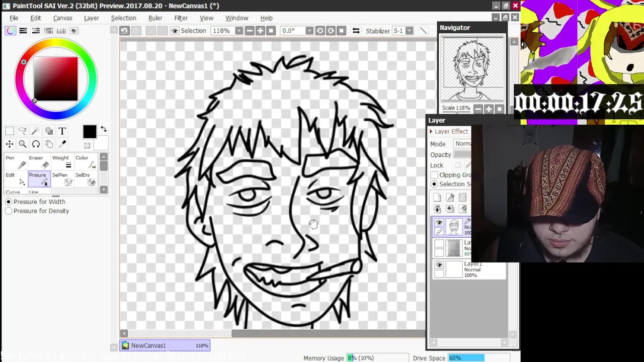
Task: Select the lasso selection tool
Action: pyautogui.click(x=23, y=131)
